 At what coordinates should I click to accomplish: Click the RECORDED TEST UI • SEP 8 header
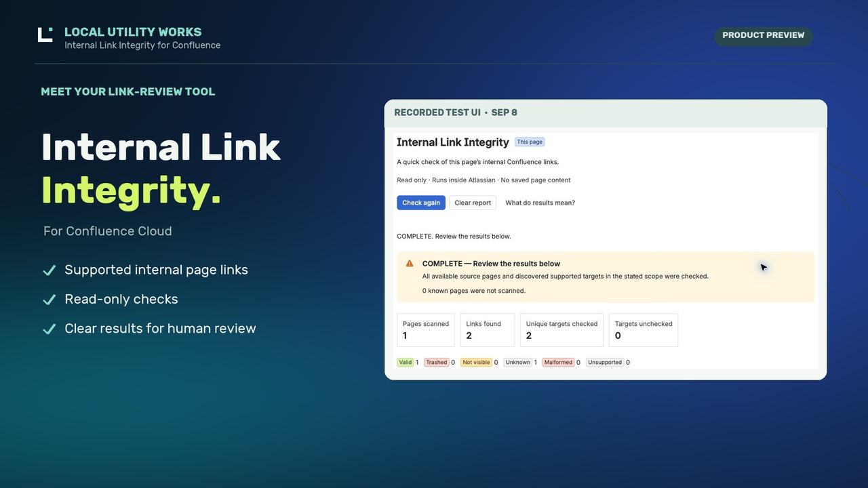point(456,113)
